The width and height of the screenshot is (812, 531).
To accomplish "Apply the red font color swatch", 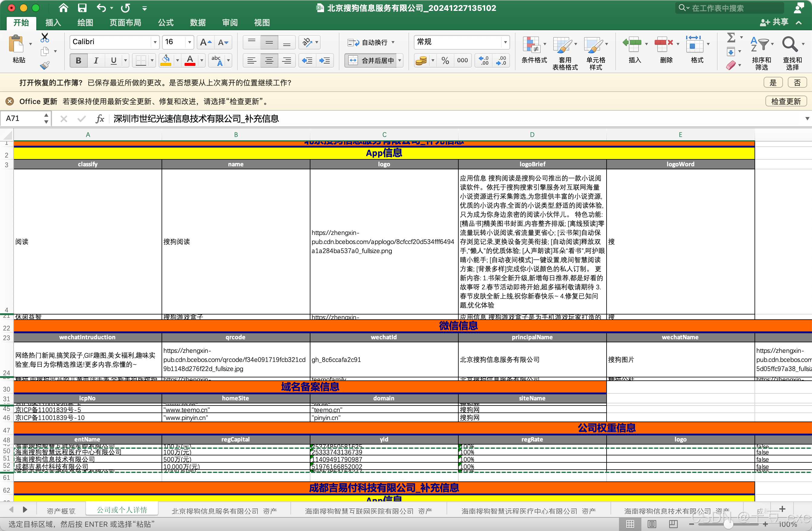I will point(190,61).
